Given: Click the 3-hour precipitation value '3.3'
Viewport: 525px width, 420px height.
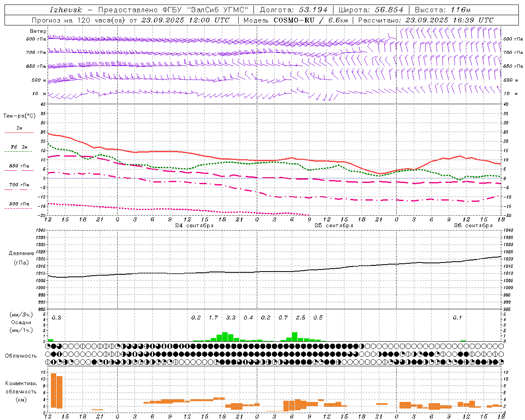Looking at the screenshot, I should (231, 317).
